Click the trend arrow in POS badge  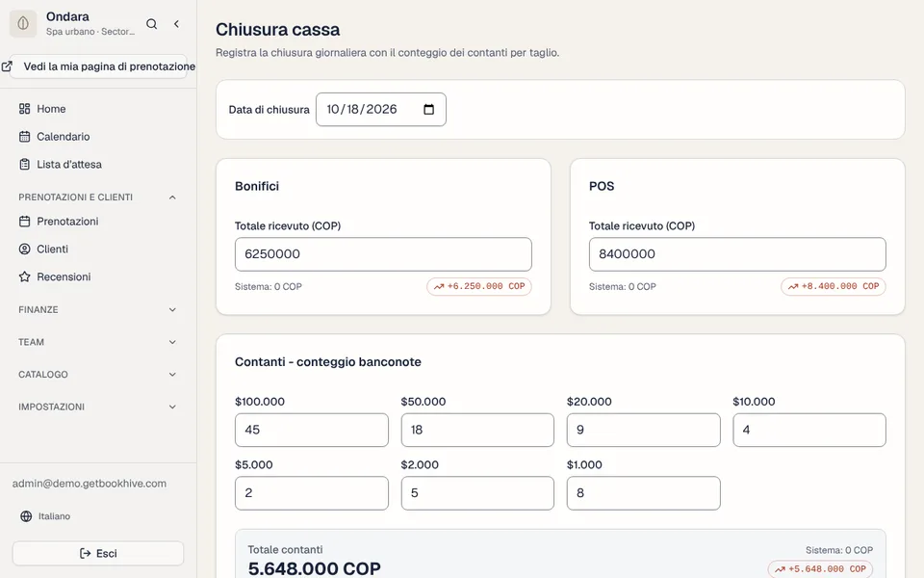[793, 287]
